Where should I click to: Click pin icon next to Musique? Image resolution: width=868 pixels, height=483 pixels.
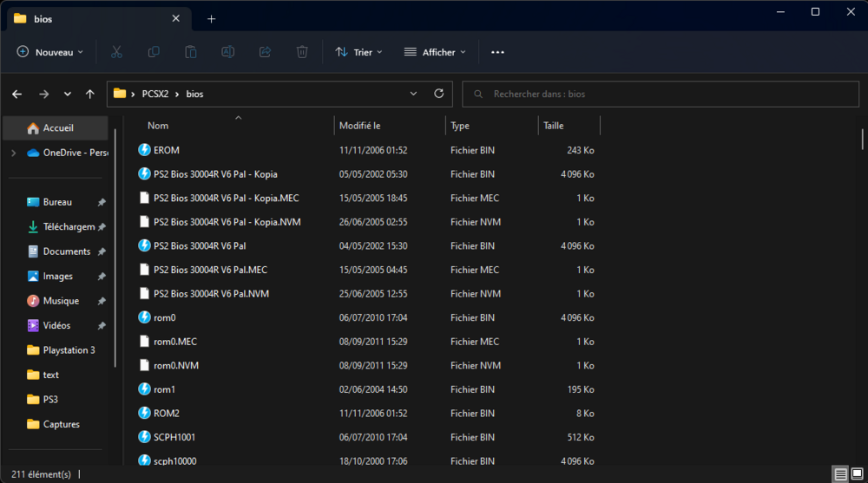(102, 301)
